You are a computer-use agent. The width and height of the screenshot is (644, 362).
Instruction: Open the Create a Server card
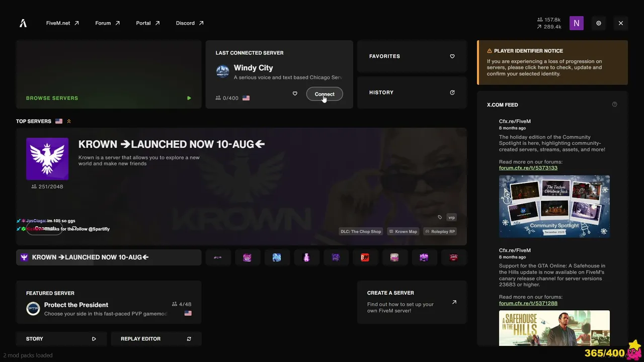click(412, 302)
